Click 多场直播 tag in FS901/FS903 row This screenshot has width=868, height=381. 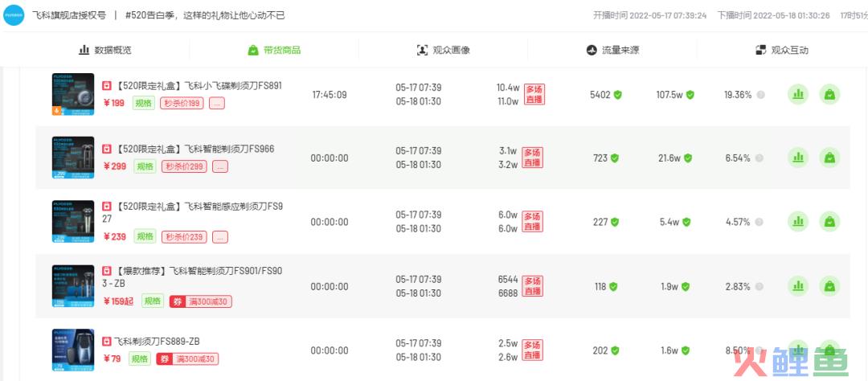[533, 286]
